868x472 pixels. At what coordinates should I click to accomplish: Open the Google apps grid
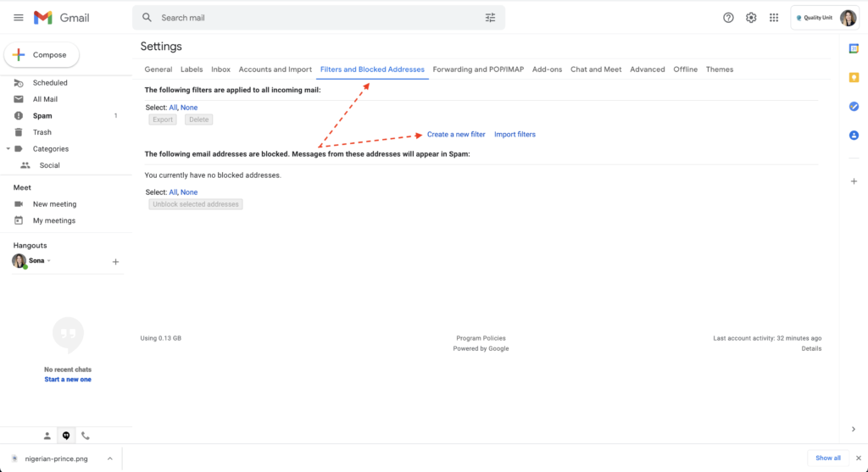point(774,18)
